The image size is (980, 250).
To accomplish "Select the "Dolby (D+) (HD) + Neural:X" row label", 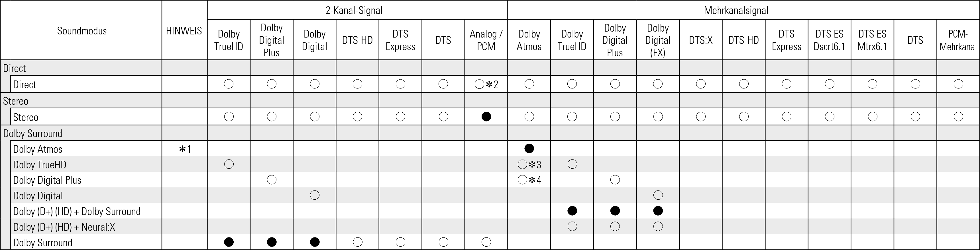I will tap(64, 227).
